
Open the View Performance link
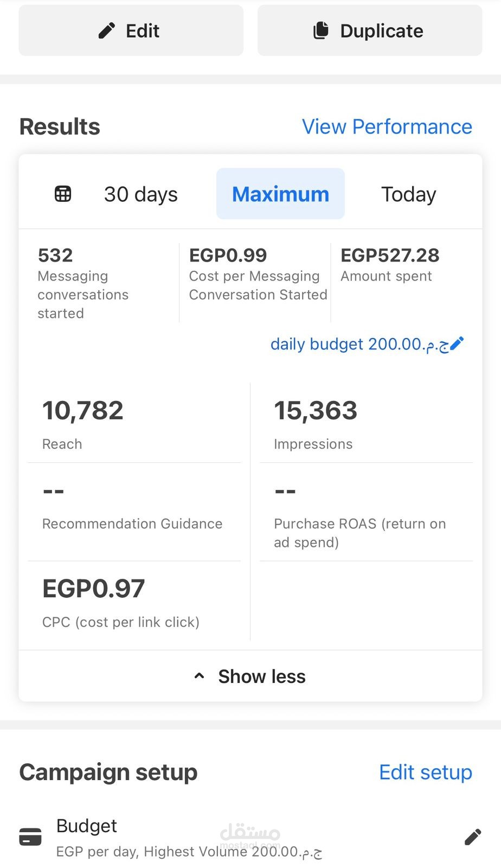tap(387, 126)
